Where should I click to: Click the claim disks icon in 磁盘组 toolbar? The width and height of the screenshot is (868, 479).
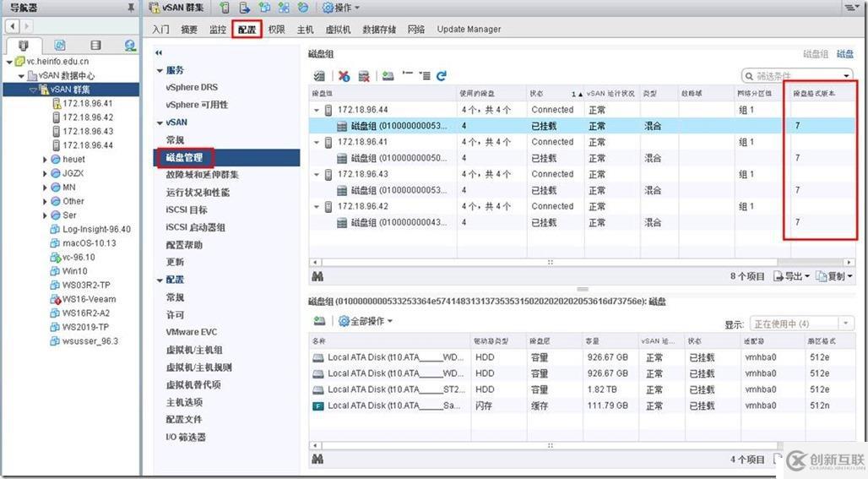[319, 76]
